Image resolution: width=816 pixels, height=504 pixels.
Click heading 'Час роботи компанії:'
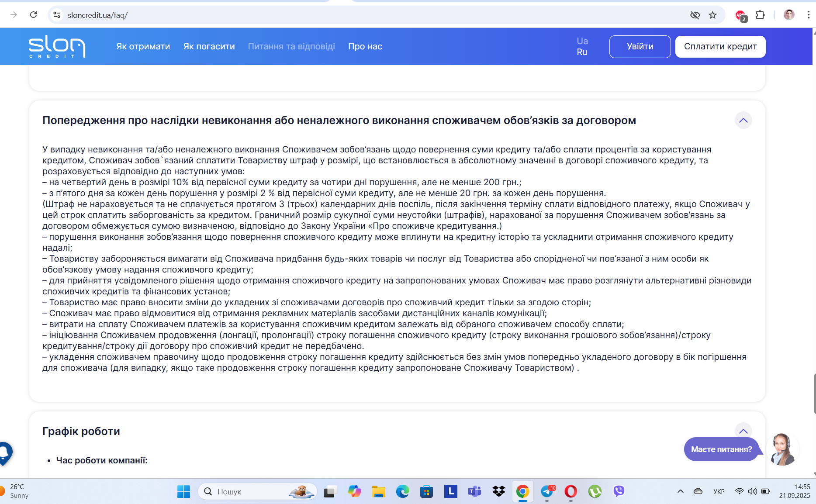coord(102,460)
